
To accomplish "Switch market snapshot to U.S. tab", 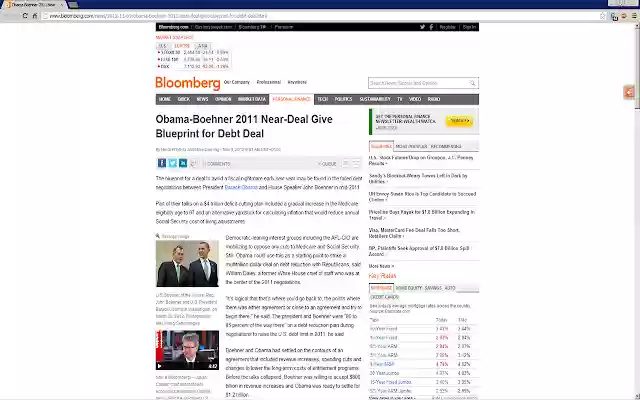I will pyautogui.click(x=162, y=46).
